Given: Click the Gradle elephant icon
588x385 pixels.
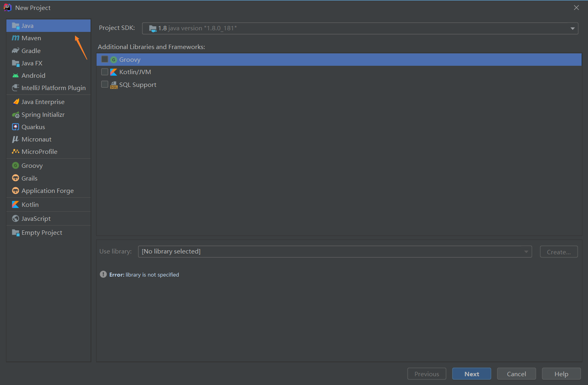Looking at the screenshot, I should point(16,51).
